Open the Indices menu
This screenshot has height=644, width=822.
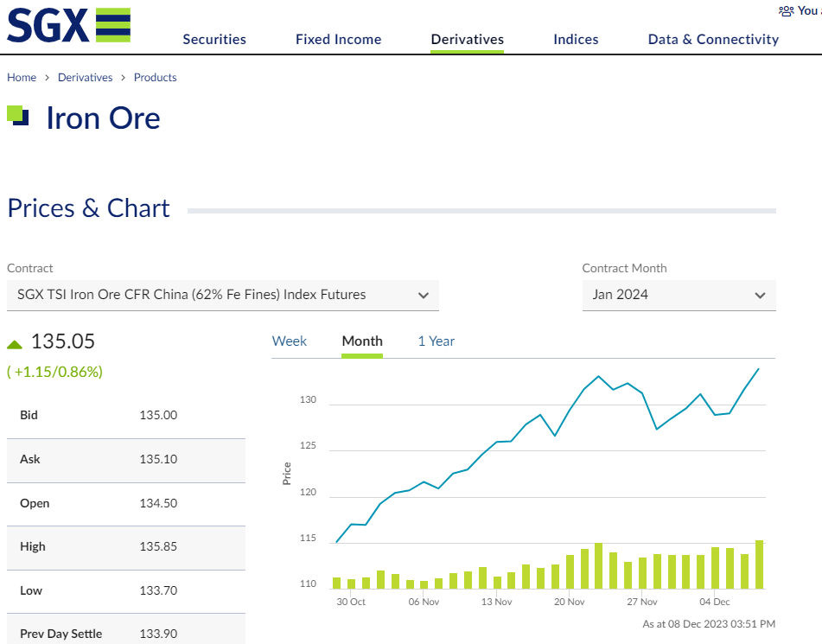(x=576, y=40)
